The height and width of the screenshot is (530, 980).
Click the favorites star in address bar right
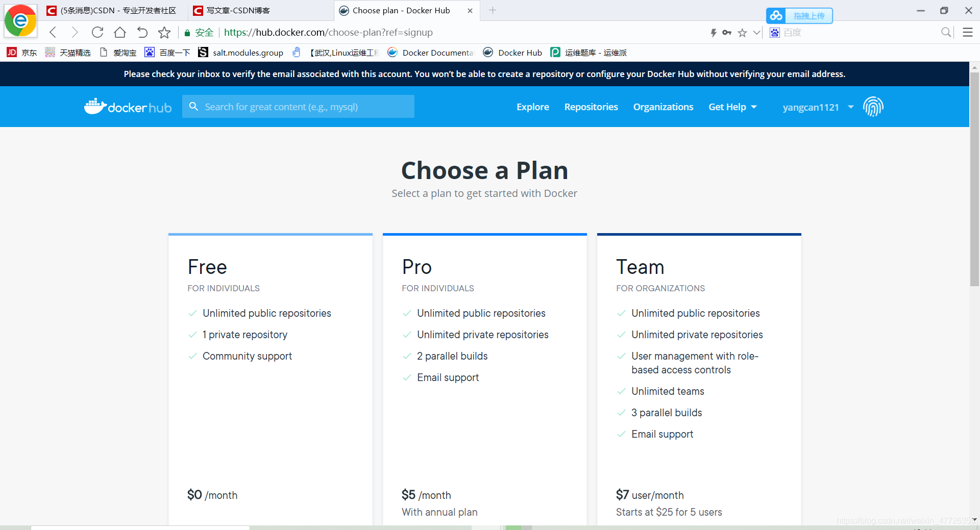click(742, 33)
